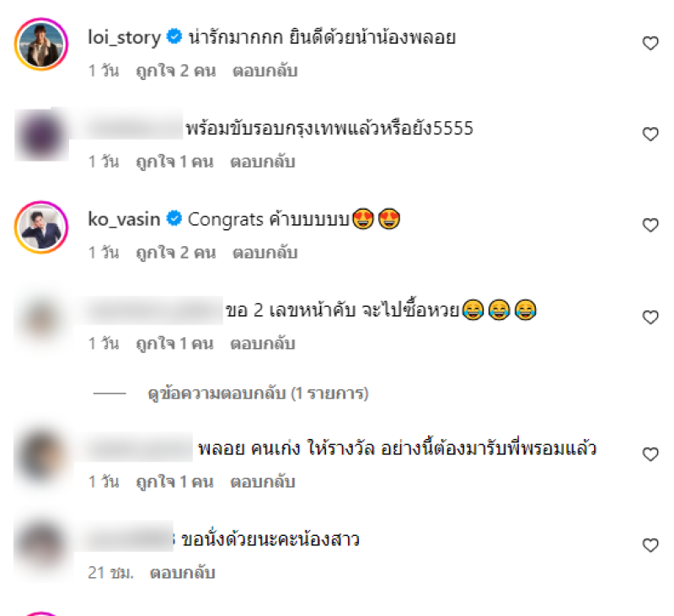Open loi_story profile picture story ring

[x=41, y=45]
